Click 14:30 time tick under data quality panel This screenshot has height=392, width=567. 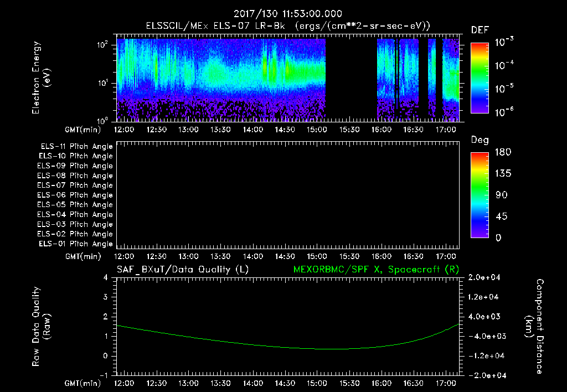pyautogui.click(x=285, y=383)
